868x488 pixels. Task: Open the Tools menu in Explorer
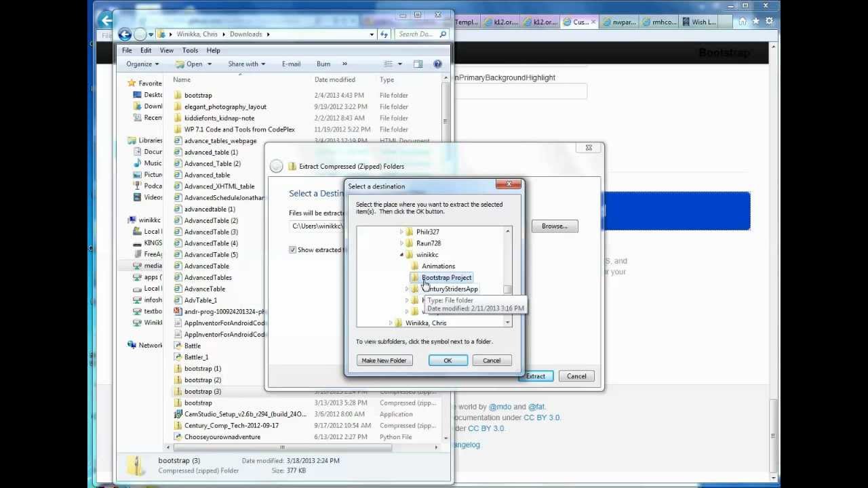point(190,50)
